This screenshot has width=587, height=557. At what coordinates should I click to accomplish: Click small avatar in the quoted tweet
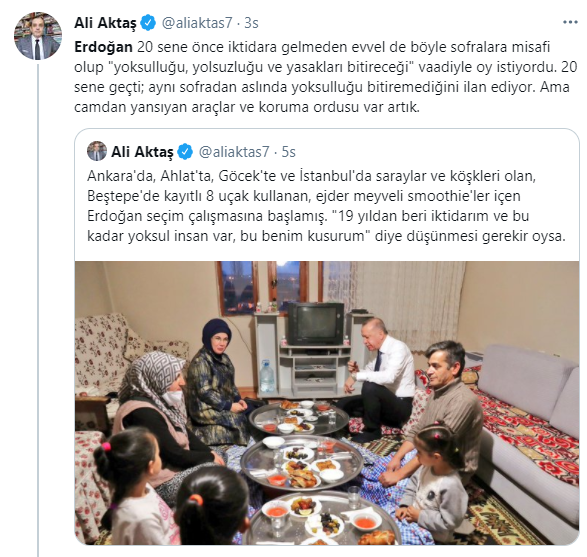pos(97,152)
